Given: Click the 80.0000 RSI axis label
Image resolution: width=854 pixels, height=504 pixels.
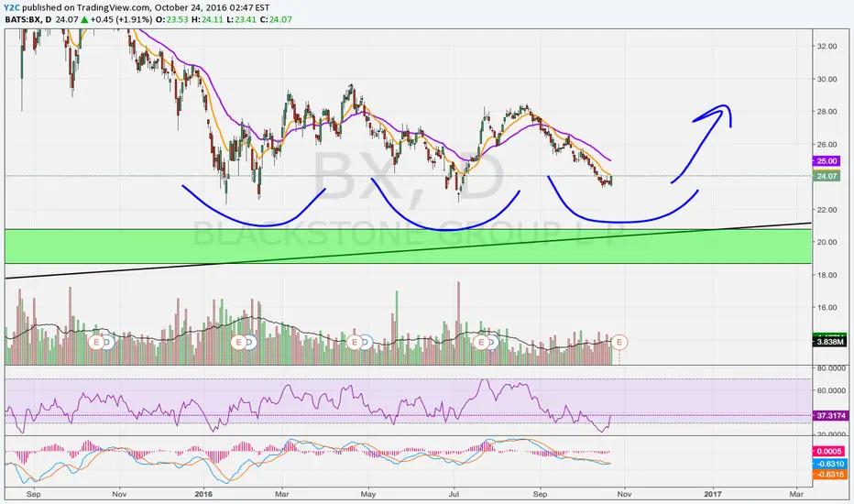Looking at the screenshot, I should pos(830,369).
